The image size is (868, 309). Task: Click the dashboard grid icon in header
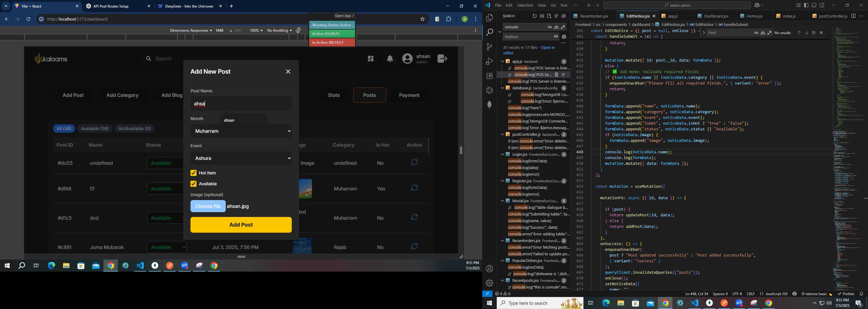(371, 59)
